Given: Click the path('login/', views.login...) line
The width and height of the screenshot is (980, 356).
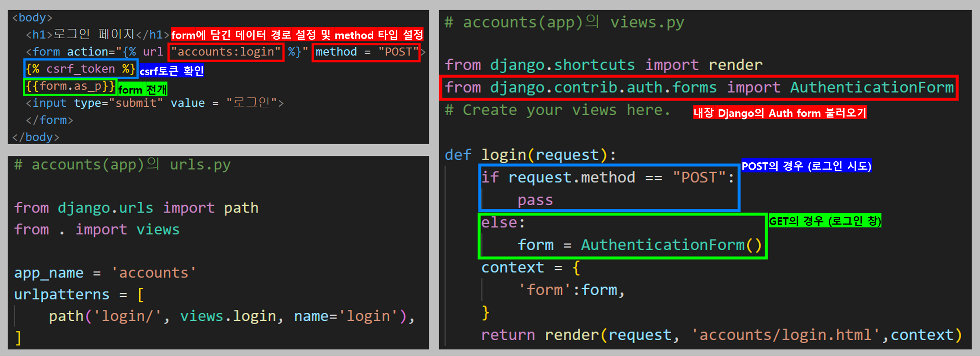Looking at the screenshot, I should click(232, 316).
